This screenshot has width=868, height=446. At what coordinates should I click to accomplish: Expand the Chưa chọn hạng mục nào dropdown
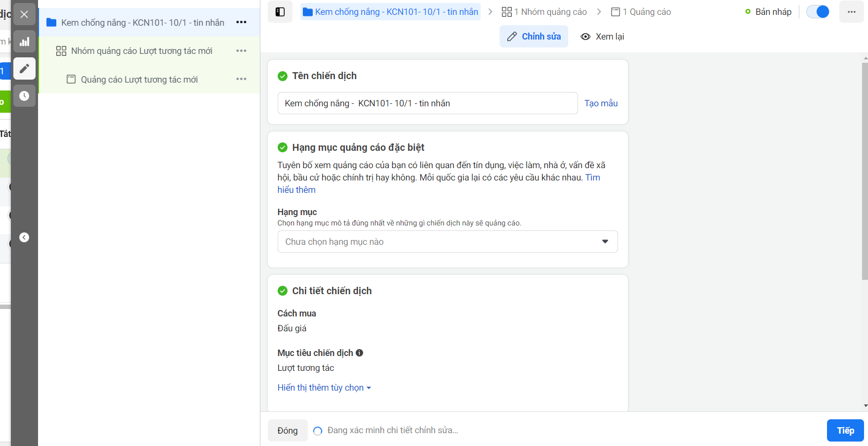click(448, 242)
